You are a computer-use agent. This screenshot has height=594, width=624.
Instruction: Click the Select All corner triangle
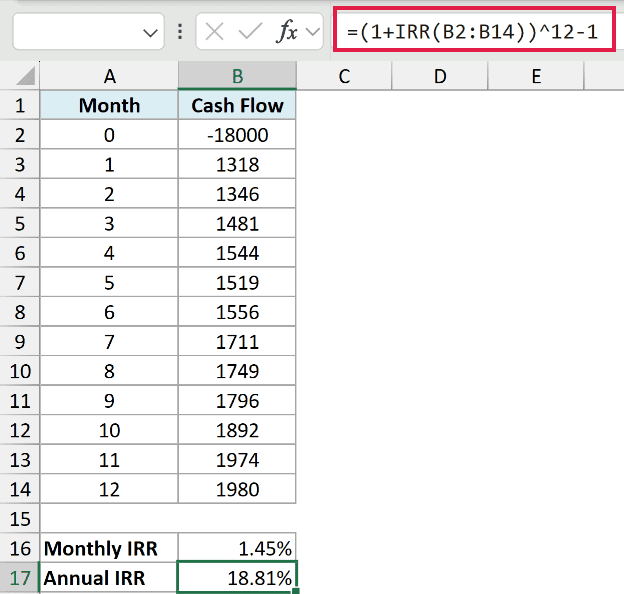[x=26, y=76]
